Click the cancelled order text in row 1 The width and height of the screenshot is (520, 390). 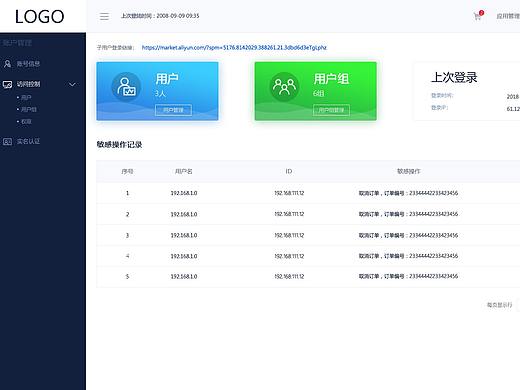[408, 193]
